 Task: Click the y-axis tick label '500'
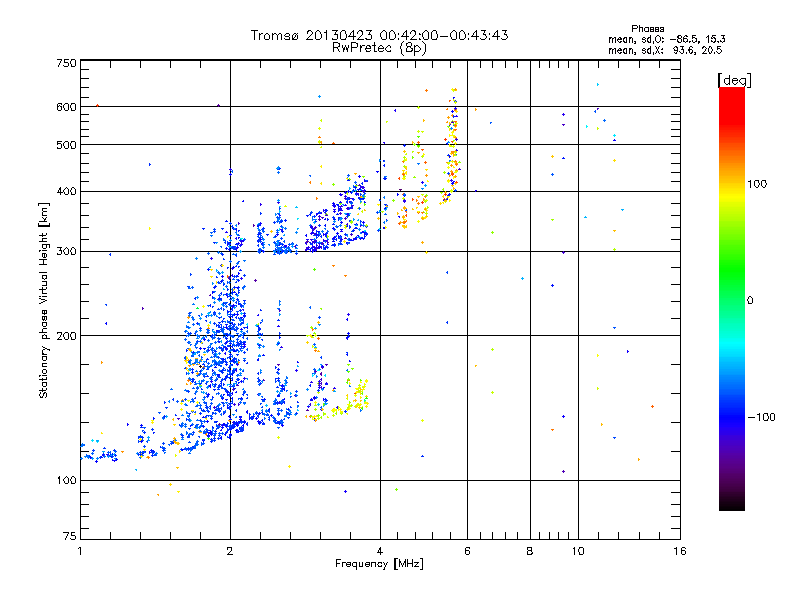pos(67,145)
